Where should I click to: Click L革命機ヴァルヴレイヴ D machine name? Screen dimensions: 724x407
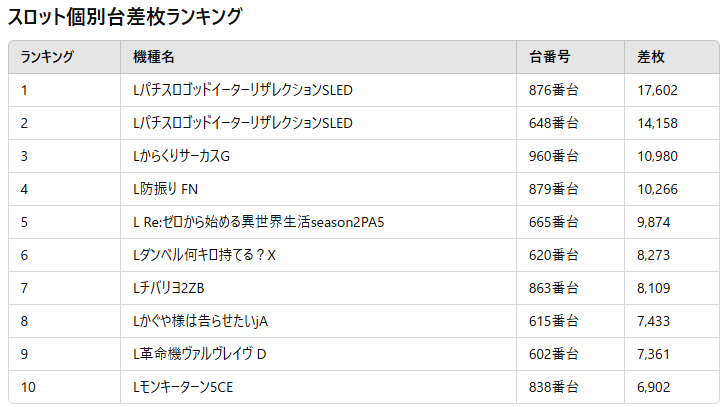199,354
